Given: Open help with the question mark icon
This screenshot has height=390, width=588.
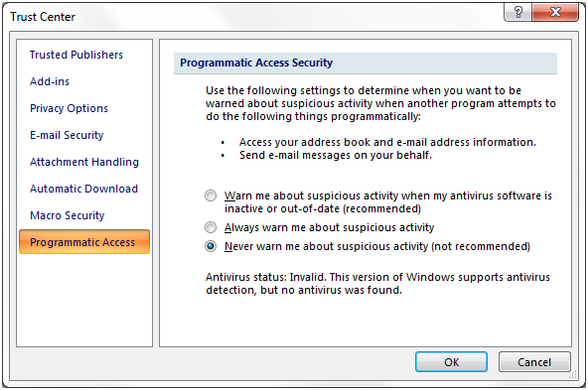Looking at the screenshot, I should pos(517,12).
